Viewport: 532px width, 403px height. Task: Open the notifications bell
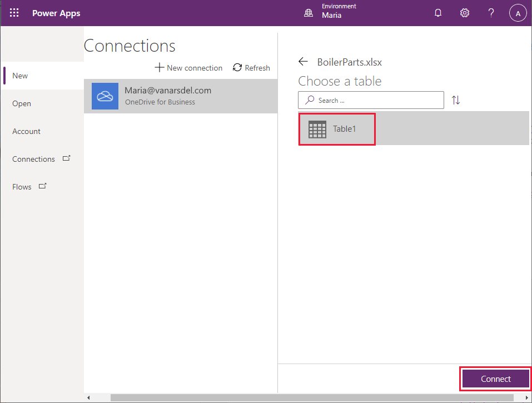(438, 12)
